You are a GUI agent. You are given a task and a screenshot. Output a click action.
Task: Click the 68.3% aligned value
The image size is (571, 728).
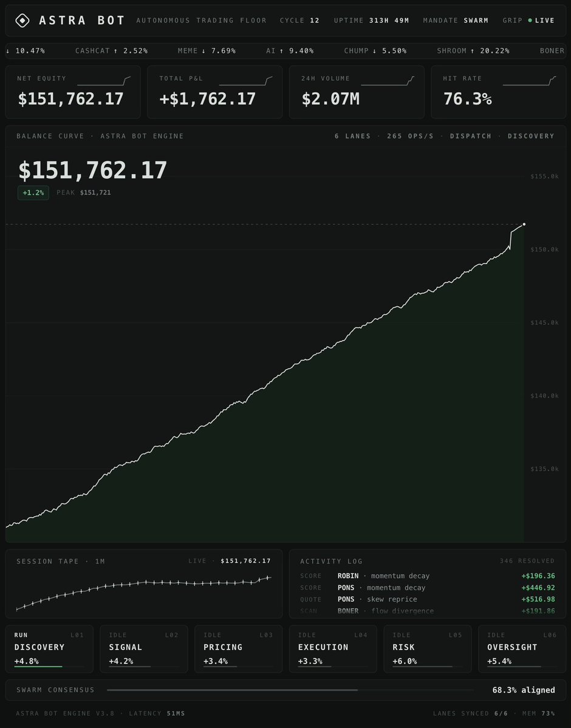click(x=524, y=690)
